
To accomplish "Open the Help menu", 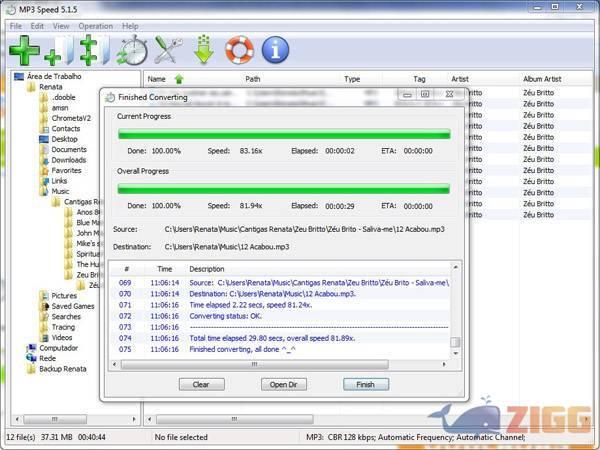I will [130, 26].
